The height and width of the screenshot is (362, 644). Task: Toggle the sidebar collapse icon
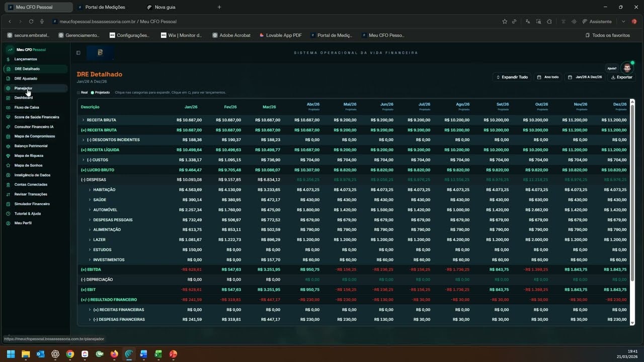pos(78,53)
